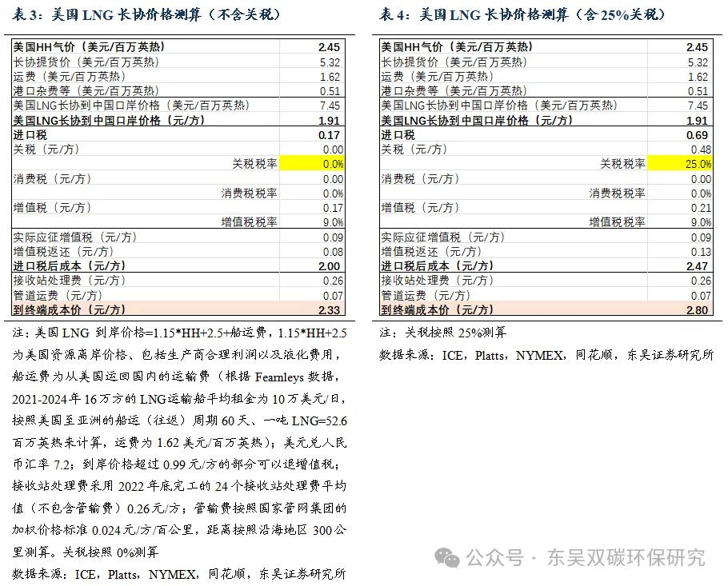Click the 增值税返还 0.08 value in Table 3
The width and height of the screenshot is (728, 586).
tap(333, 252)
